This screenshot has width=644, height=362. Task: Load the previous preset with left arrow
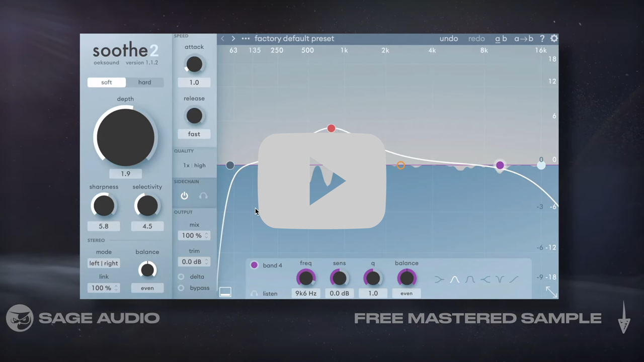(x=222, y=39)
